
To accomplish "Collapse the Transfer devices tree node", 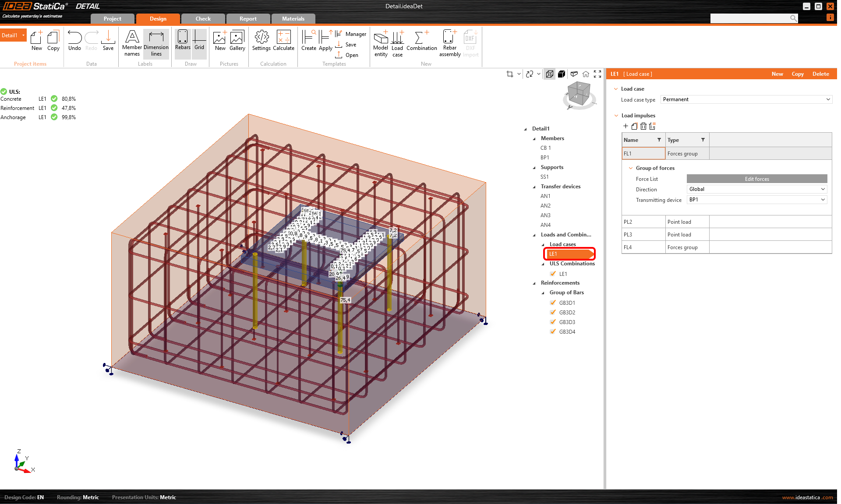I will (534, 187).
